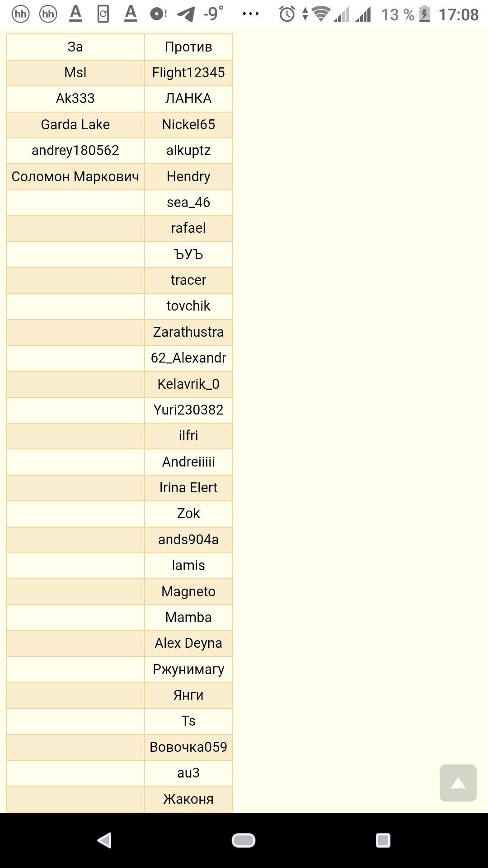This screenshot has height=868, width=488.
Task: Open the recent apps square button
Action: click(383, 840)
